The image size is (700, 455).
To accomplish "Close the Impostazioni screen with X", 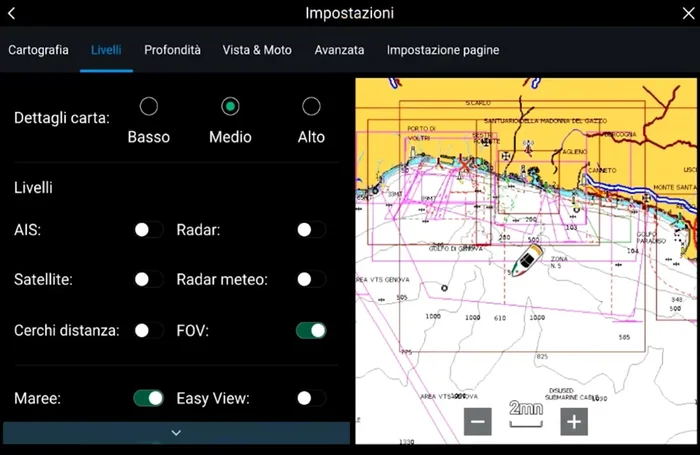I will pyautogui.click(x=688, y=13).
